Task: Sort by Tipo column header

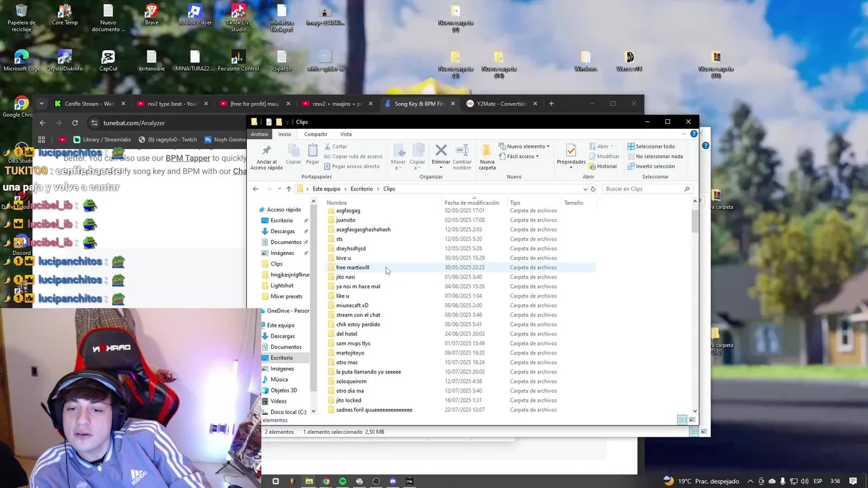Action: [x=515, y=203]
